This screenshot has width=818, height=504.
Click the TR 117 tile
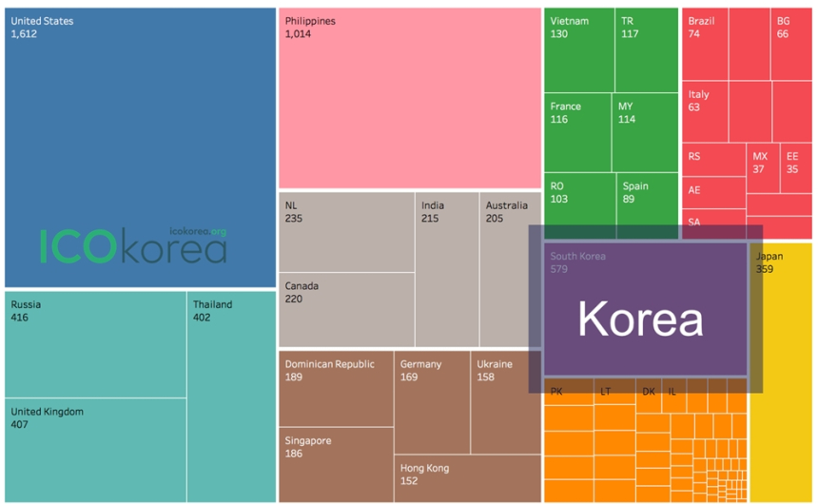pos(647,50)
